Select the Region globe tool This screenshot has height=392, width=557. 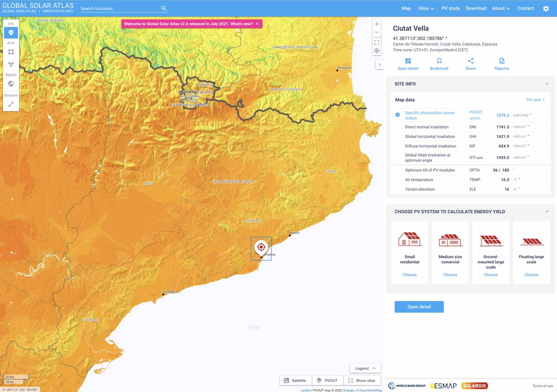tap(11, 84)
